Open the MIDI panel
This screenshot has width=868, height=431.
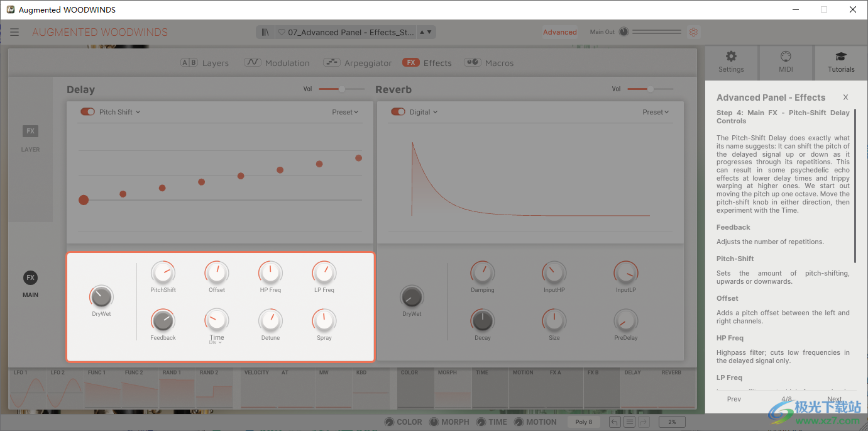786,62
